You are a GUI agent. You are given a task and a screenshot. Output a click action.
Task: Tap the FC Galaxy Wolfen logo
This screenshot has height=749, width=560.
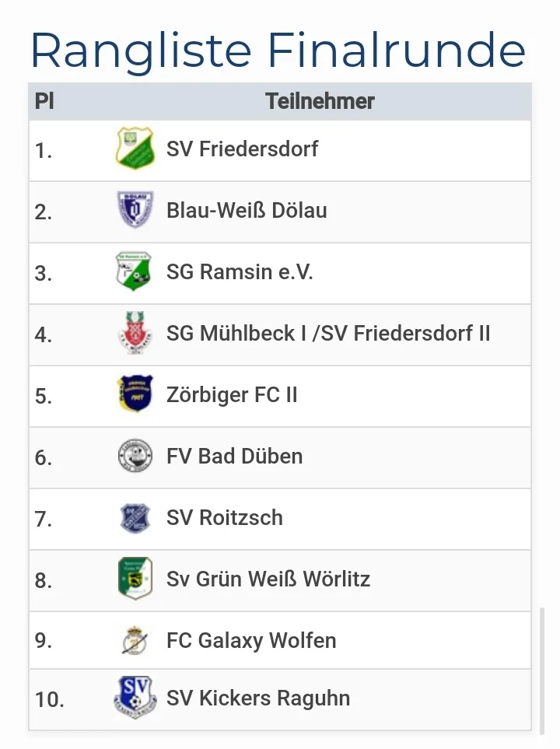[135, 640]
